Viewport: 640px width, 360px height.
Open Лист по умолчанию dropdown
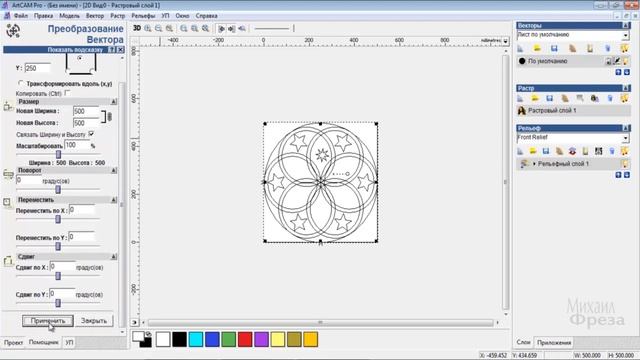coord(625,36)
